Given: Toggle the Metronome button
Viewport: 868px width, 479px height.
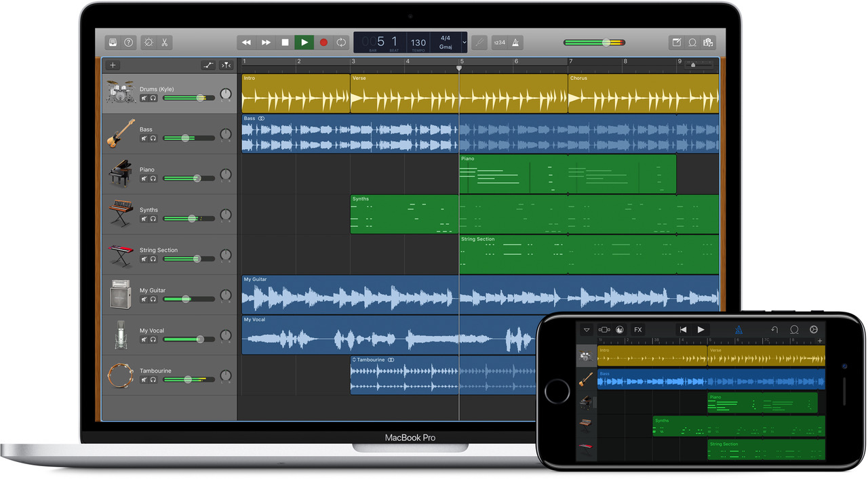Looking at the screenshot, I should coord(516,43).
